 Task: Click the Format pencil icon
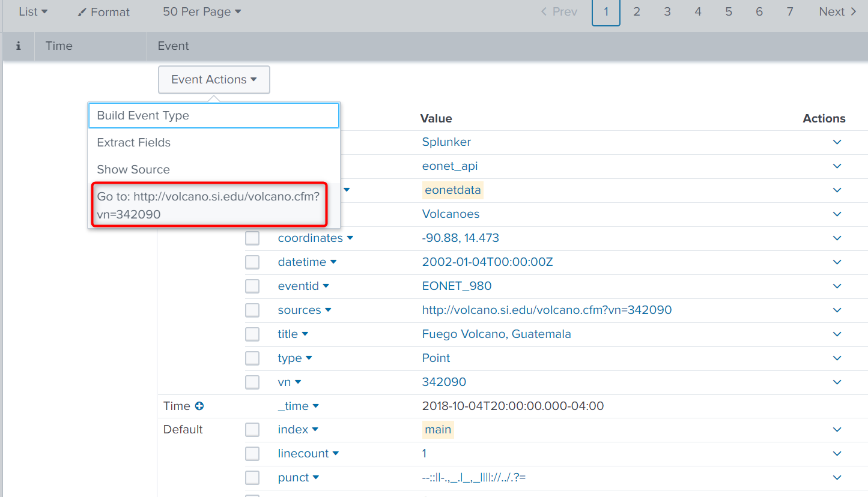click(83, 11)
